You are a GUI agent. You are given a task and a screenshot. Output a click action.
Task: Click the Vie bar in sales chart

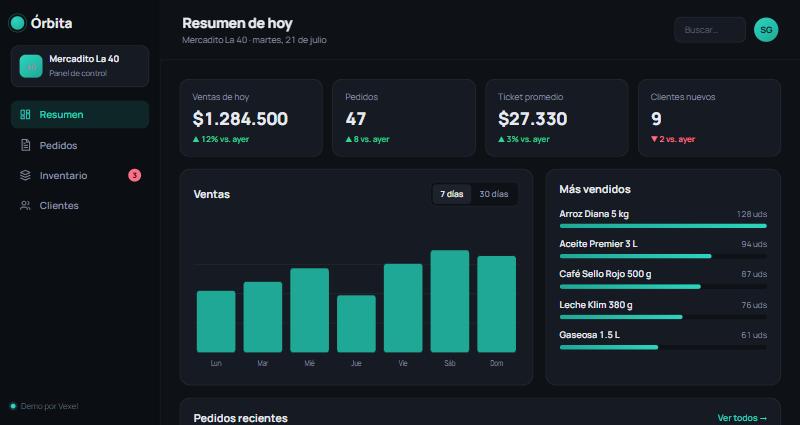click(x=403, y=308)
